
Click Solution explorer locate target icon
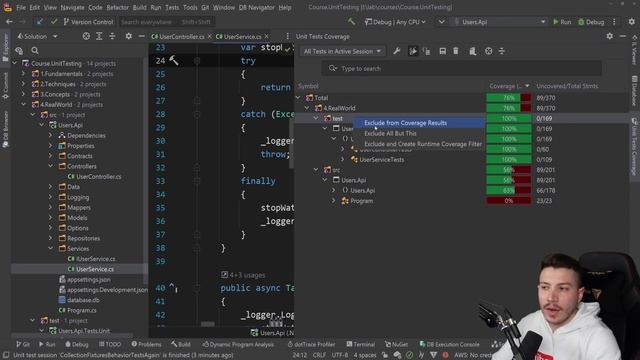(x=86, y=36)
